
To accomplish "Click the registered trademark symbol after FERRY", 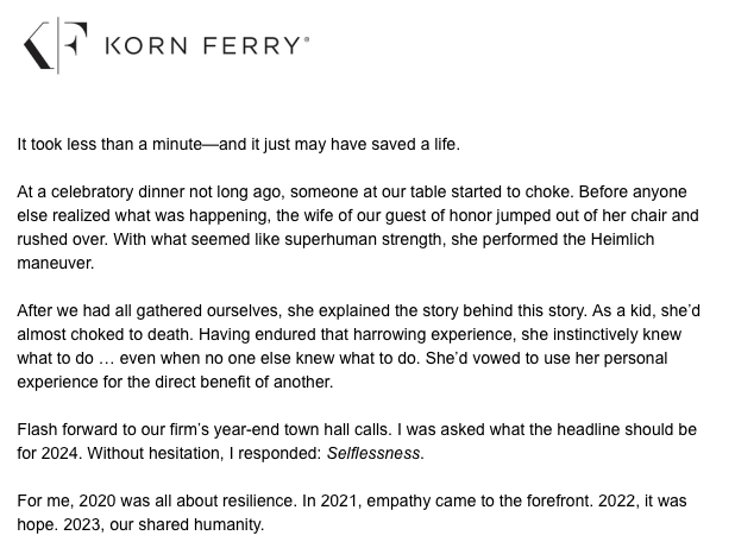I will click(x=307, y=39).
